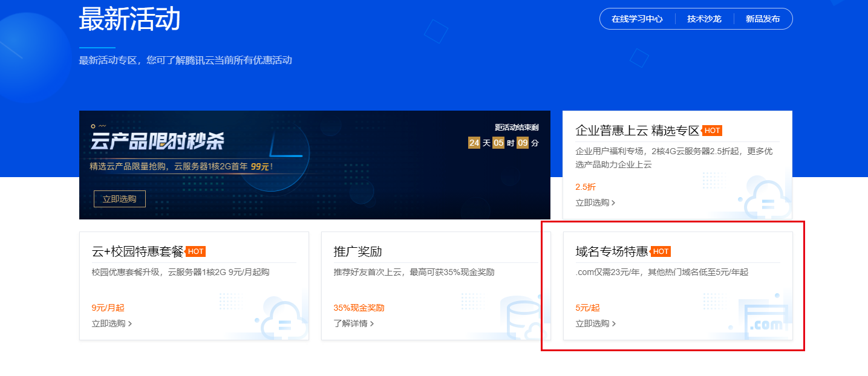Image resolution: width=868 pixels, height=376 pixels.
Task: Click 精选云产品限量抢购 banner description
Action: (181, 166)
